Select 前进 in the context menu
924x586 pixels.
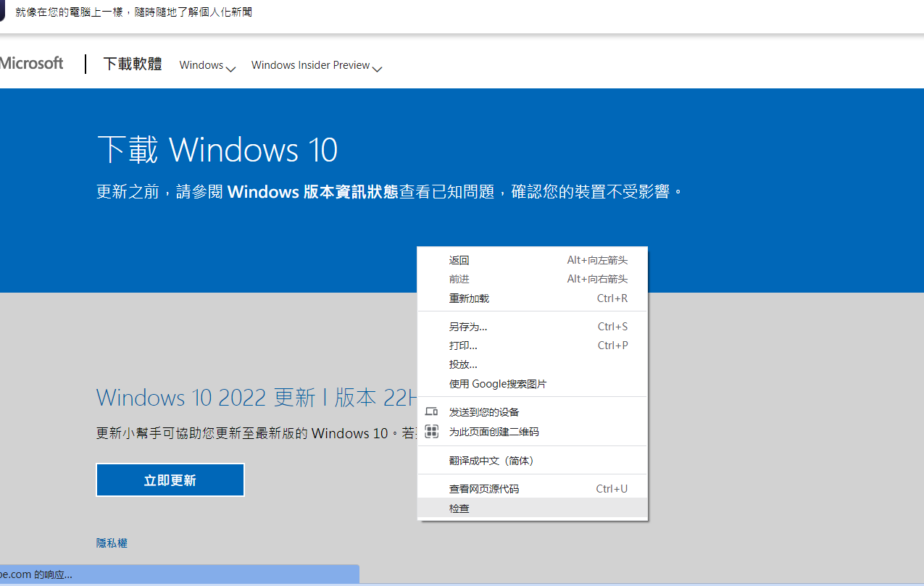(533, 279)
